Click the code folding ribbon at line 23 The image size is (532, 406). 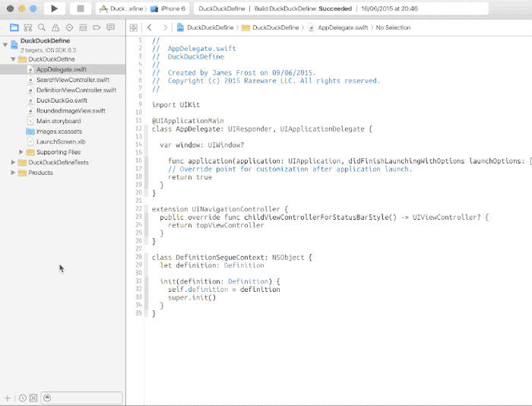(147, 217)
